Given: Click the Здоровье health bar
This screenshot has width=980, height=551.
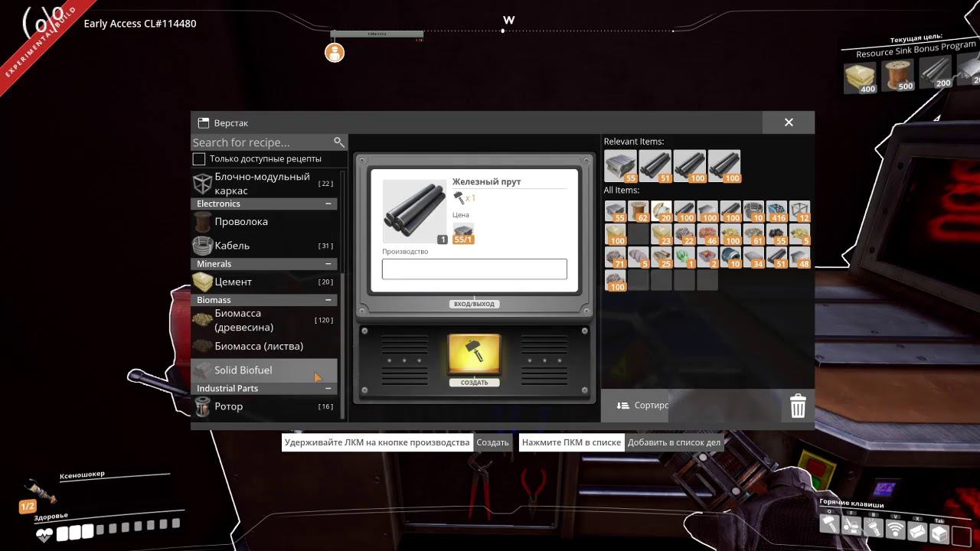Looking at the screenshot, I should tap(119, 529).
